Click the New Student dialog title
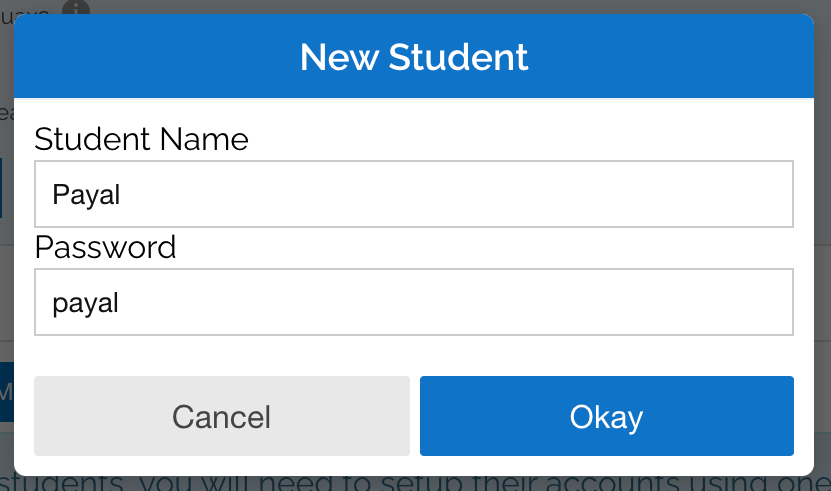 click(x=414, y=57)
